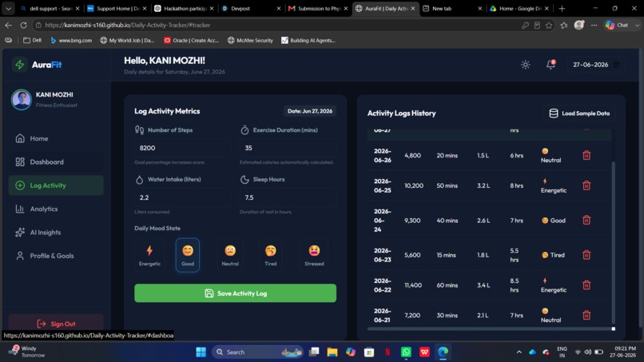
Task: Click the Water Intake field
Action: click(x=182, y=197)
